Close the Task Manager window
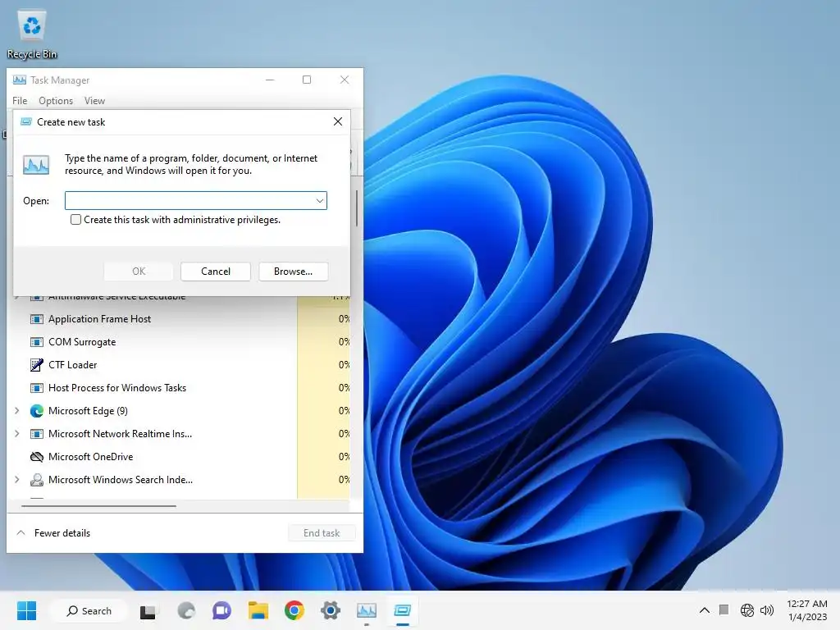The width and height of the screenshot is (840, 630). [x=345, y=80]
